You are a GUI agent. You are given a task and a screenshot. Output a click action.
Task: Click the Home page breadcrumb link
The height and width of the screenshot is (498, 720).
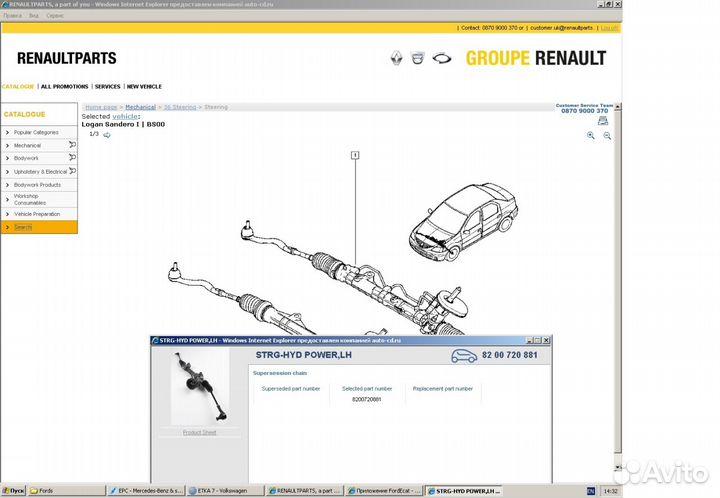click(x=101, y=107)
